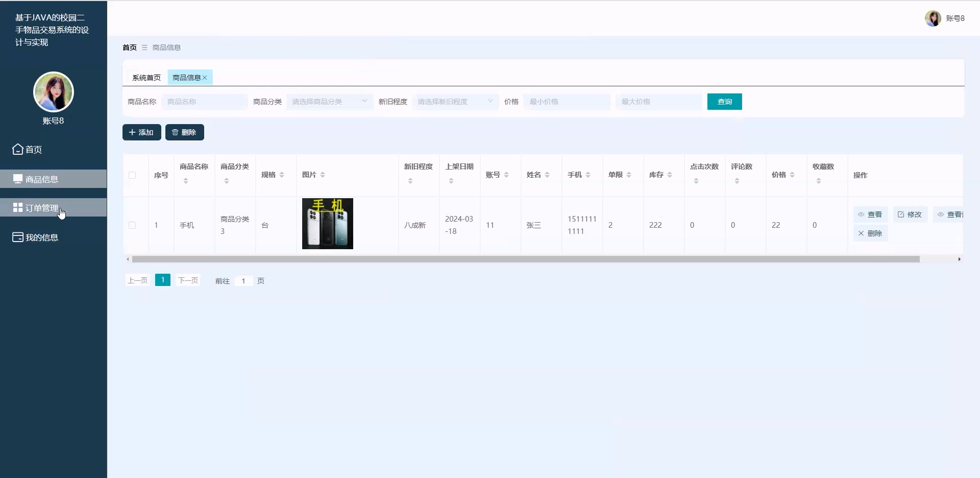This screenshot has height=478, width=980.
Task: Click the monitor icon beside 商品信息
Action: pos(18,179)
